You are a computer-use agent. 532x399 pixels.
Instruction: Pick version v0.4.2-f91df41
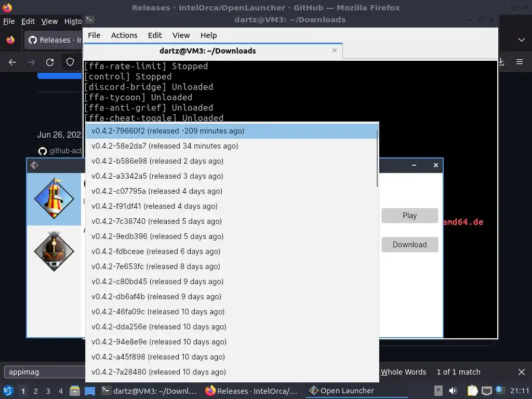click(x=231, y=206)
